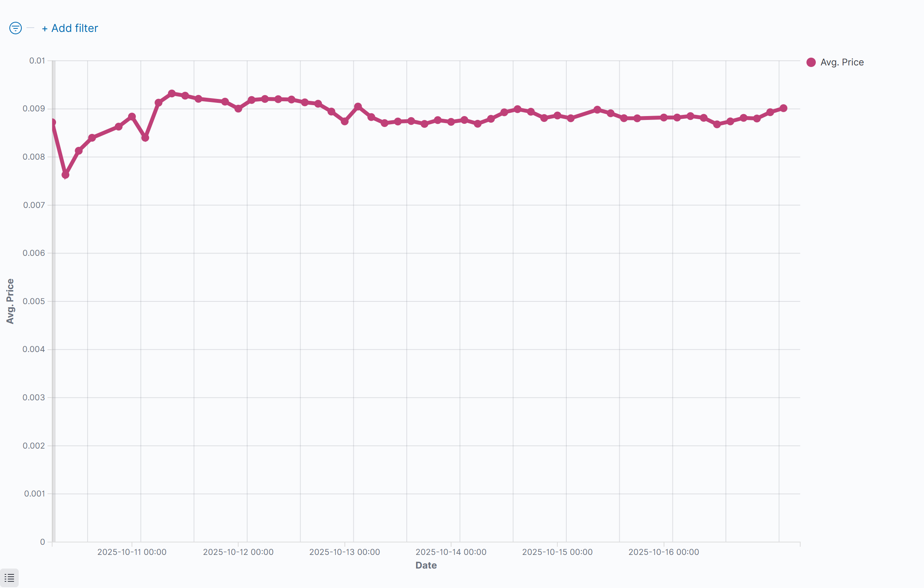The width and height of the screenshot is (924, 588).
Task: Click the 0.009 y-axis tick label
Action: (x=34, y=109)
